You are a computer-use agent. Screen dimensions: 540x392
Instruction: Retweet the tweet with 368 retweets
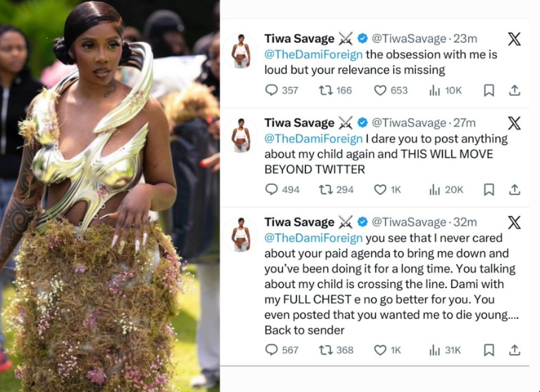[x=325, y=350]
